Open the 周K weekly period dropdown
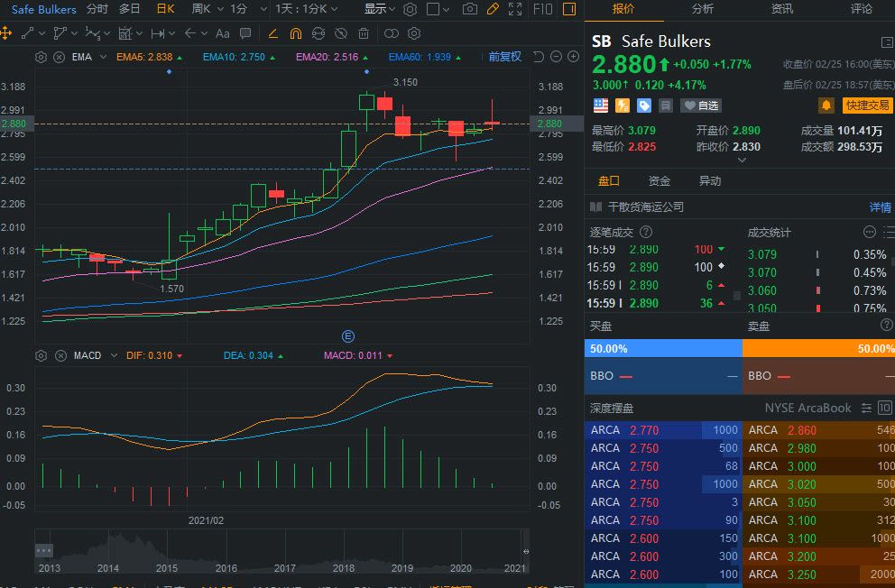The height and width of the screenshot is (588, 895). pos(207,9)
